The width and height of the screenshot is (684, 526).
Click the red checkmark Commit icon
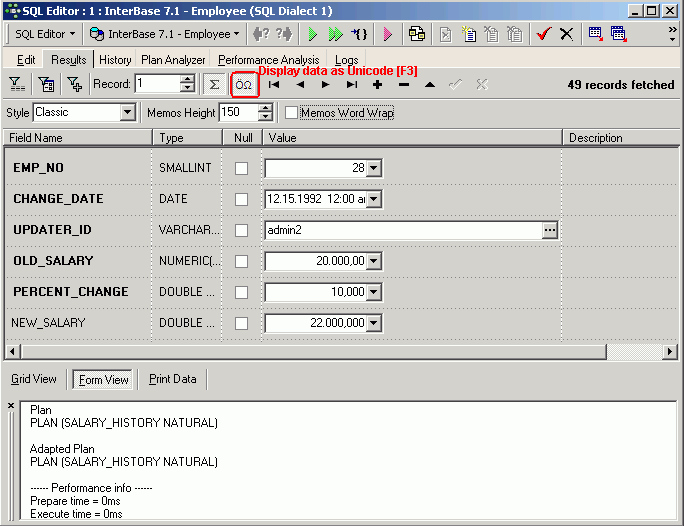(x=544, y=34)
